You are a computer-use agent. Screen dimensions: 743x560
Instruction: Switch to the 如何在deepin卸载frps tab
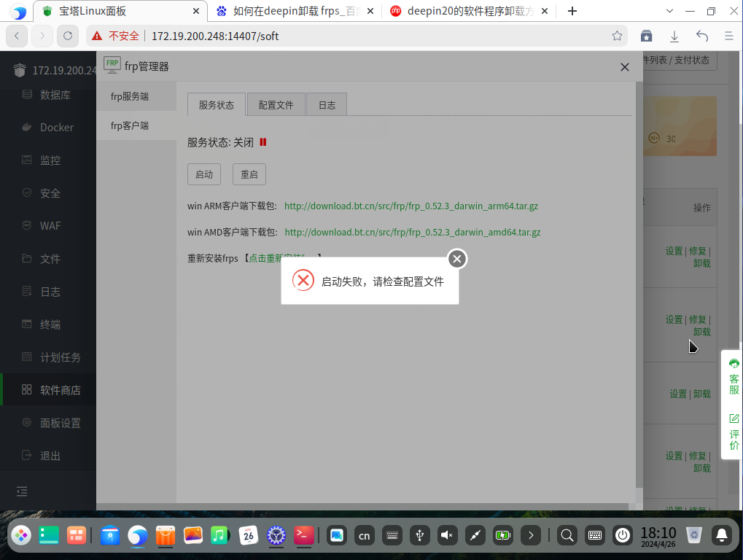[x=294, y=11]
